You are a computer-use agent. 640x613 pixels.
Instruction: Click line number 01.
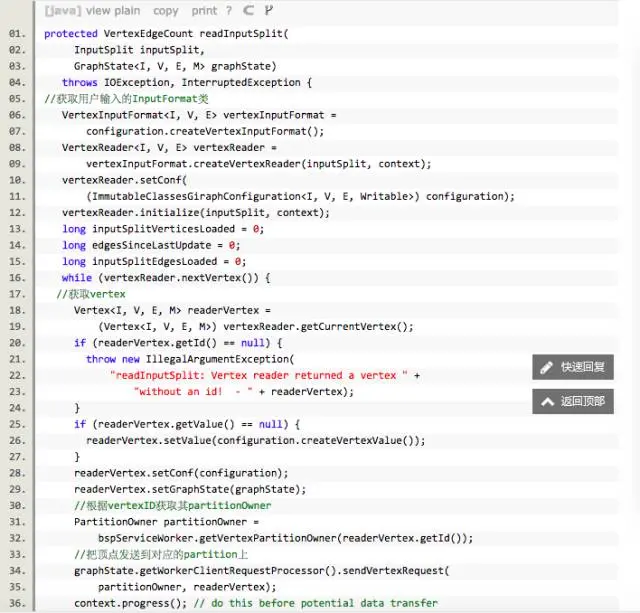pyautogui.click(x=17, y=33)
